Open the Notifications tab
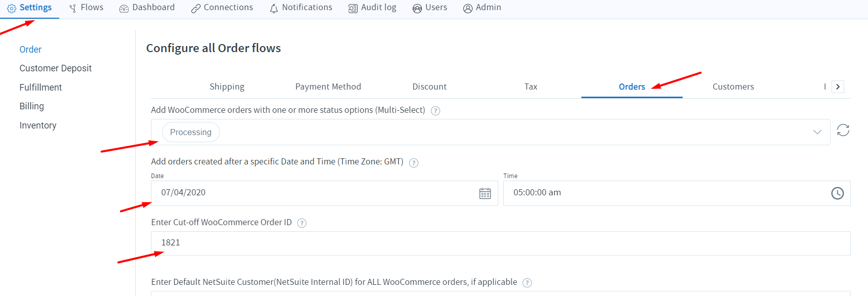This screenshot has height=296, width=868. [x=301, y=8]
